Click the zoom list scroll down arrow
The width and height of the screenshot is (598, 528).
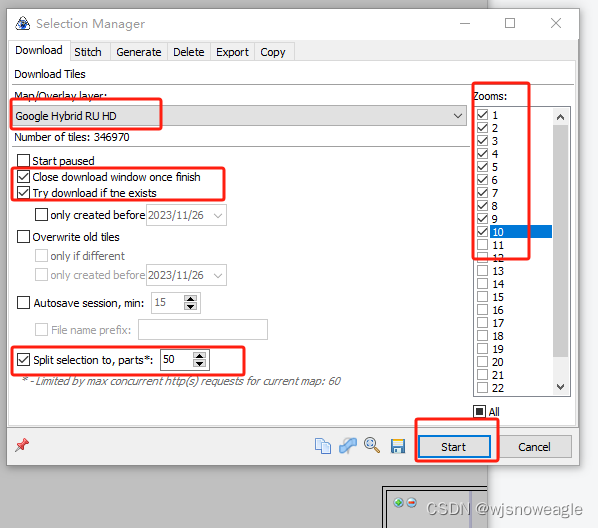pos(560,387)
